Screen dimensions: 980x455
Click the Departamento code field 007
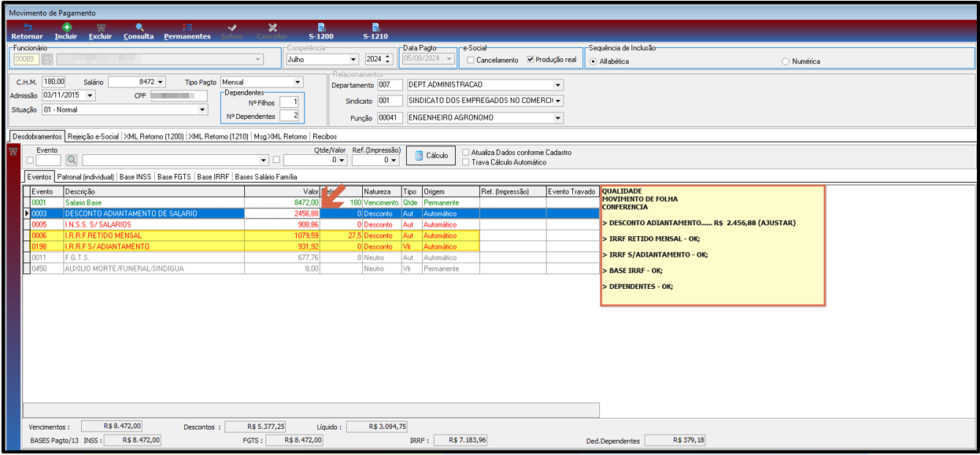click(x=389, y=85)
